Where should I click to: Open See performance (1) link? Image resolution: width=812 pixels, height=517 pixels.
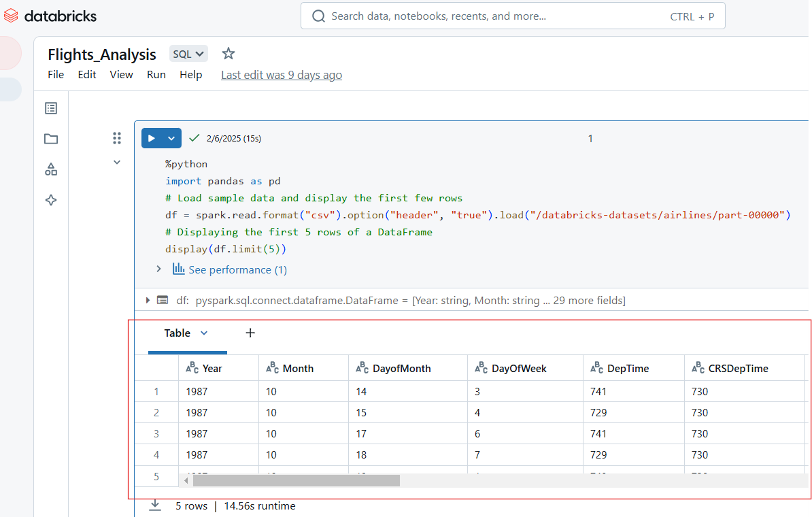click(238, 269)
